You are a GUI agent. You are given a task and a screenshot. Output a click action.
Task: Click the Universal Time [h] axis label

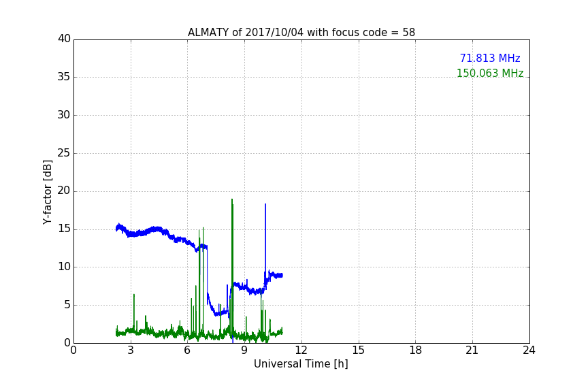point(301,364)
